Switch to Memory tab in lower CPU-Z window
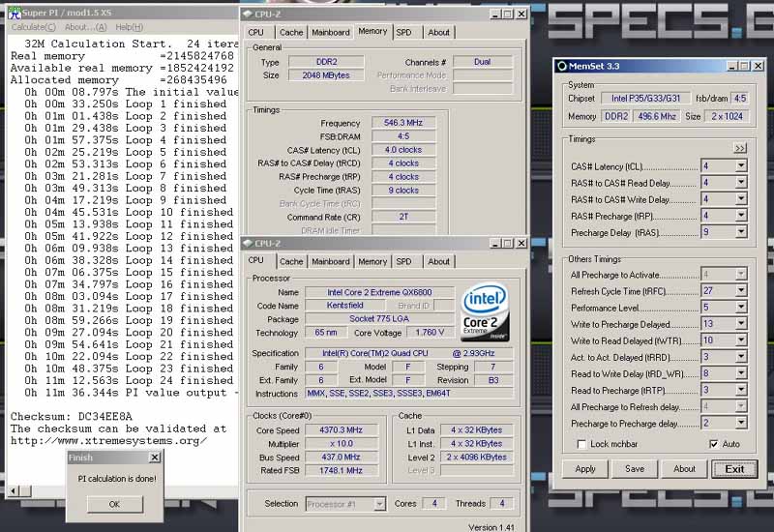774x532 pixels. [372, 261]
